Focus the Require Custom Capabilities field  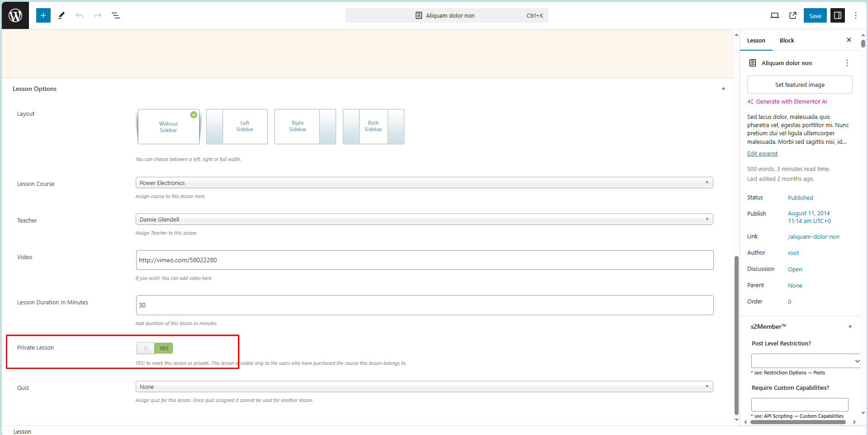pos(800,404)
